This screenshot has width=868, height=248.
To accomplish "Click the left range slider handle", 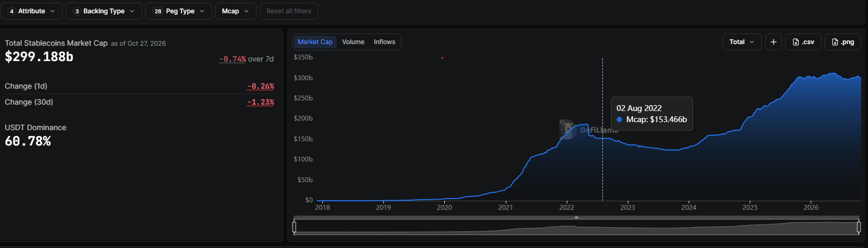I will pos(294,227).
